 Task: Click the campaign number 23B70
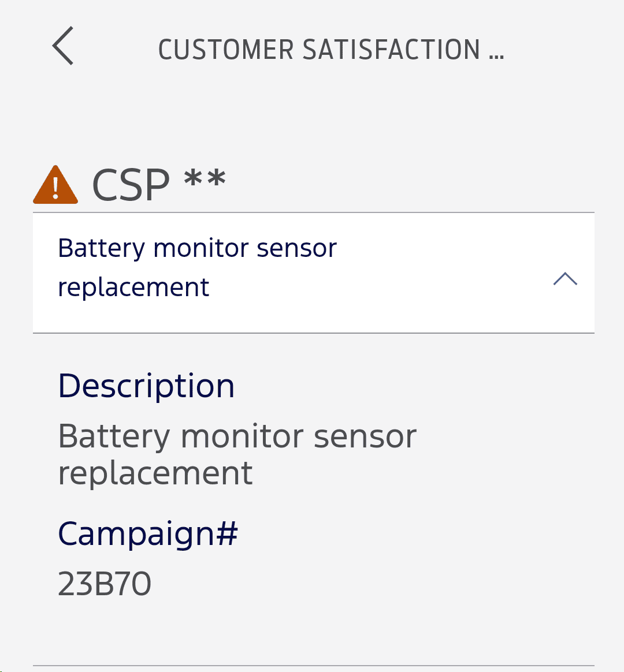(105, 584)
